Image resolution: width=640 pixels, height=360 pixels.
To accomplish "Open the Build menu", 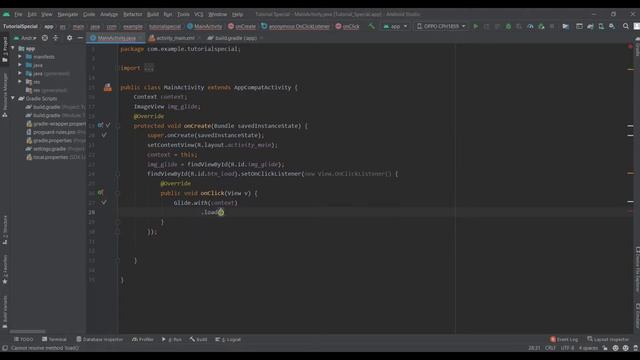I will coord(153,14).
